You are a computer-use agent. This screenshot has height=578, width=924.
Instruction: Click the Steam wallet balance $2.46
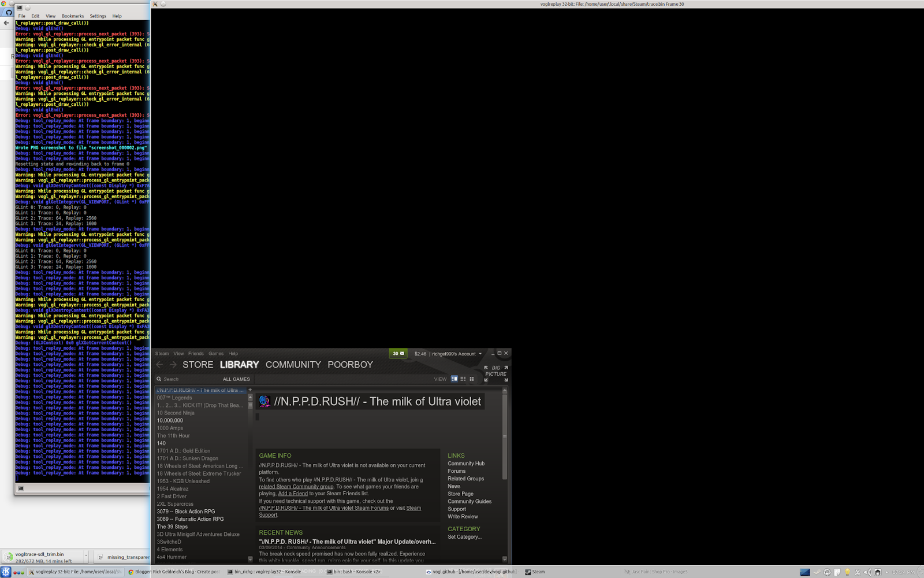(x=420, y=354)
